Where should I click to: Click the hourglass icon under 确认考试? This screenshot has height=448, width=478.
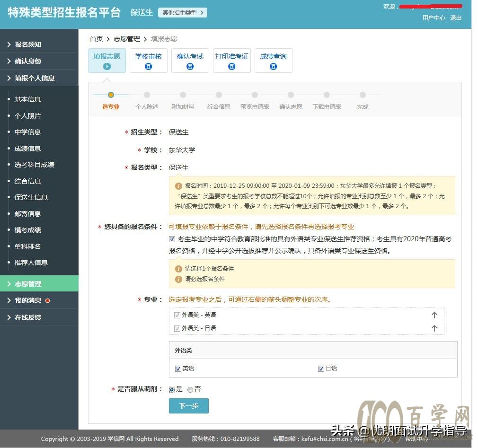point(190,66)
